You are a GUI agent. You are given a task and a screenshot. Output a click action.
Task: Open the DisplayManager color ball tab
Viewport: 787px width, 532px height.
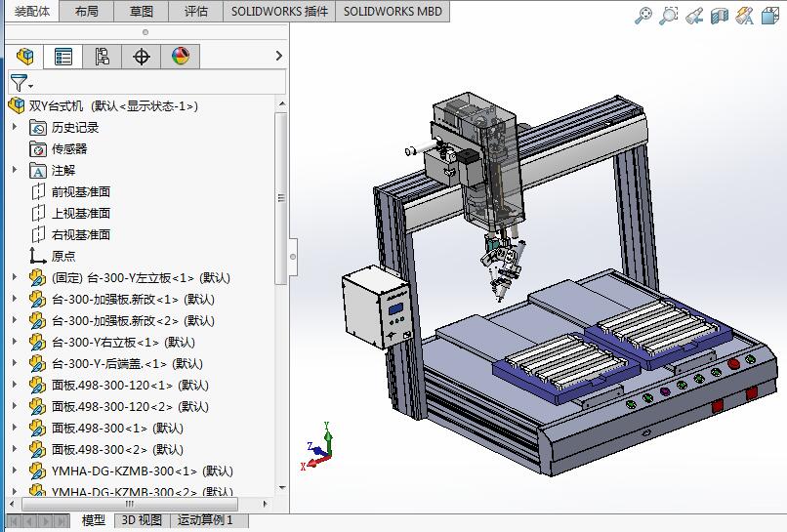tap(181, 57)
